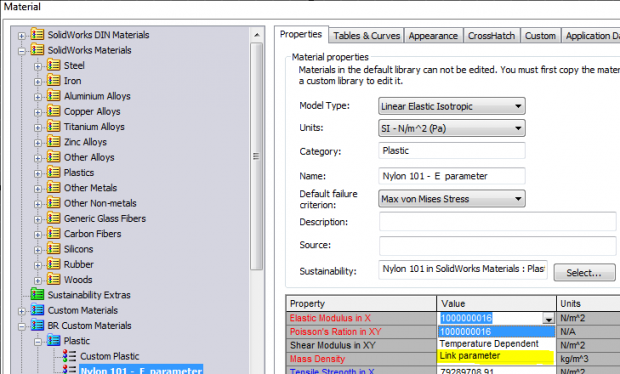620x374 pixels.
Task: Collapse the BR Custom Materials library
Action: coord(22,327)
